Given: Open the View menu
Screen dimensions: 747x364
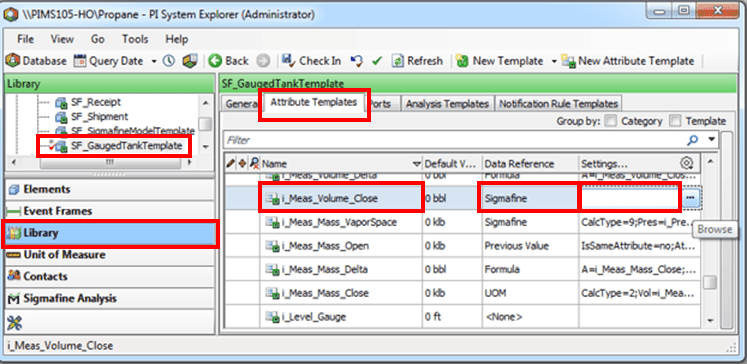Looking at the screenshot, I should 62,39.
